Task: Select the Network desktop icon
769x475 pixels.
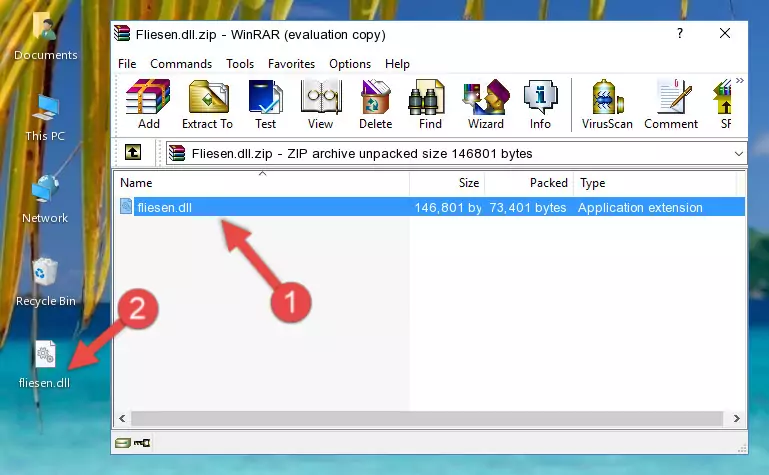Action: (x=45, y=199)
